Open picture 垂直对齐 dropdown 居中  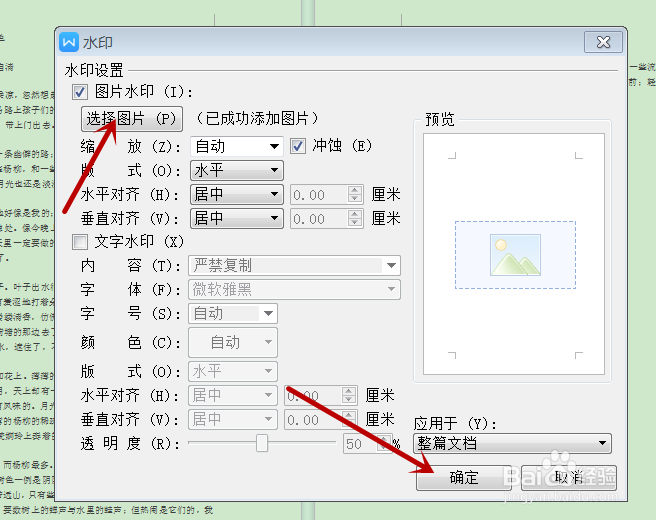pyautogui.click(x=237, y=218)
